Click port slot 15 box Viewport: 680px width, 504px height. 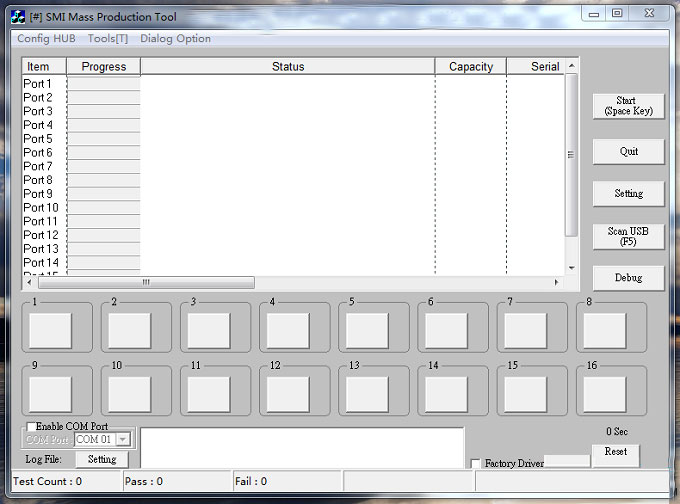[x=526, y=394]
